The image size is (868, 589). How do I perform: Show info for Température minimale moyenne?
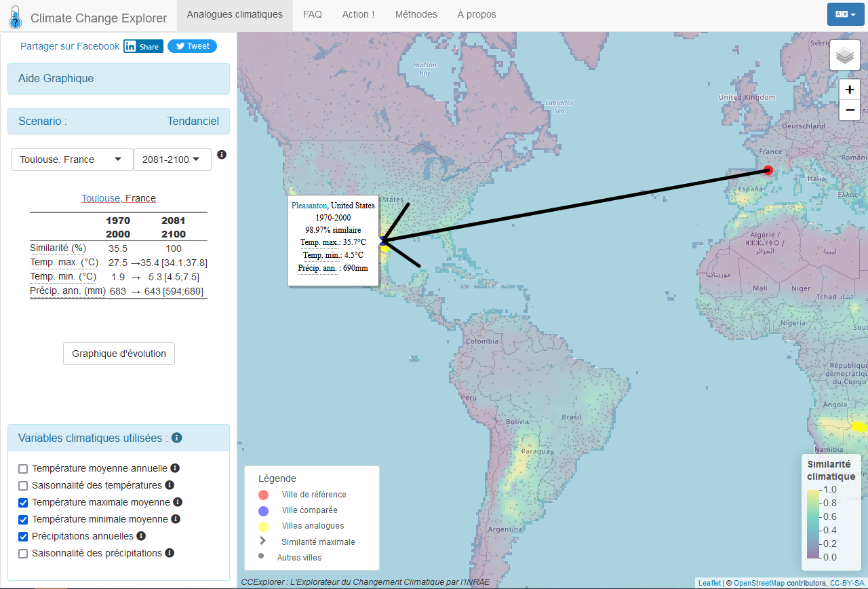click(x=176, y=519)
